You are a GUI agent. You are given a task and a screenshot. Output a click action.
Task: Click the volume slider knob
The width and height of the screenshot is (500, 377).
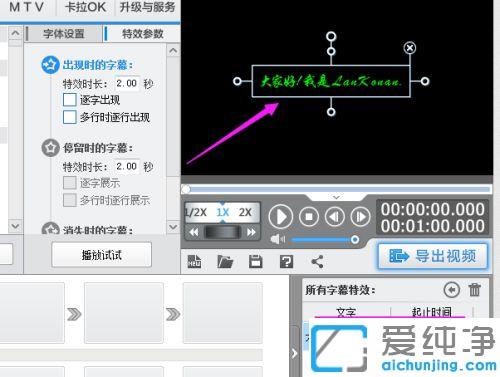tap(355, 239)
